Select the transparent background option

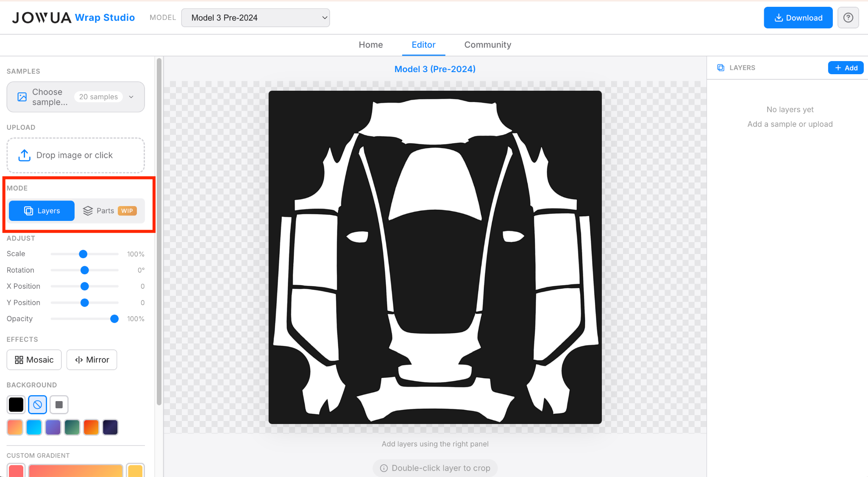pos(37,404)
